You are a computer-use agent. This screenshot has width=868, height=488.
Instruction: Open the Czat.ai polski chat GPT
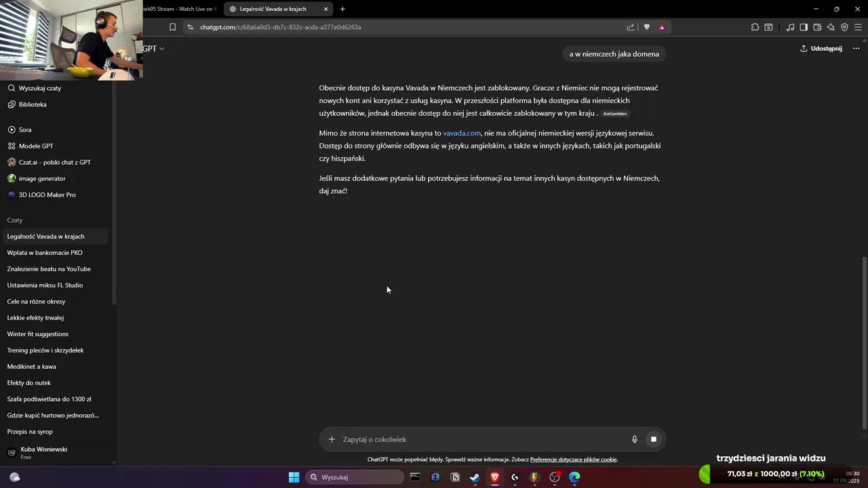(55, 162)
